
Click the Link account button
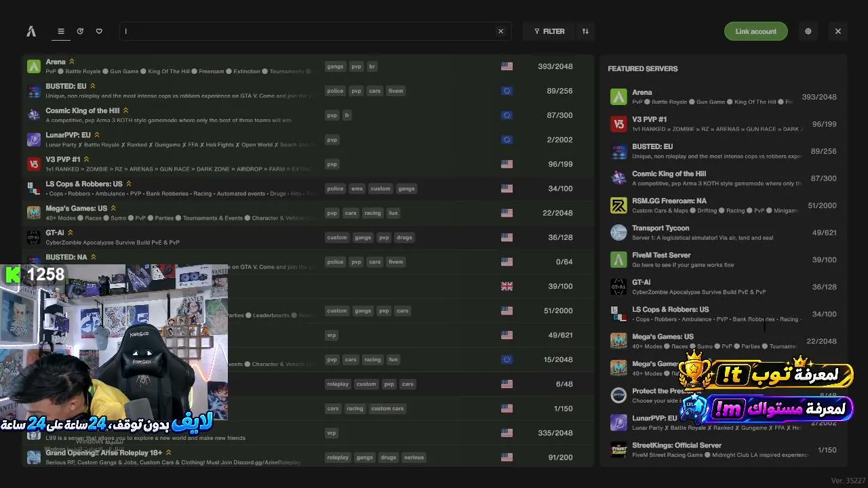[x=756, y=31]
